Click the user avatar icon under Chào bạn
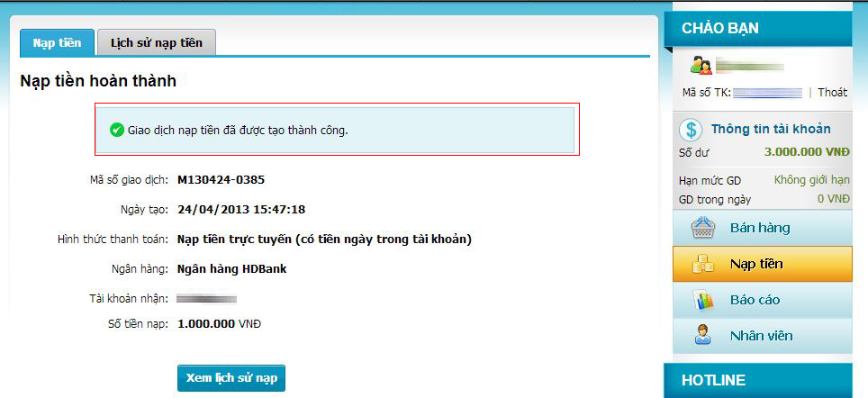This screenshot has height=398, width=868. (701, 66)
